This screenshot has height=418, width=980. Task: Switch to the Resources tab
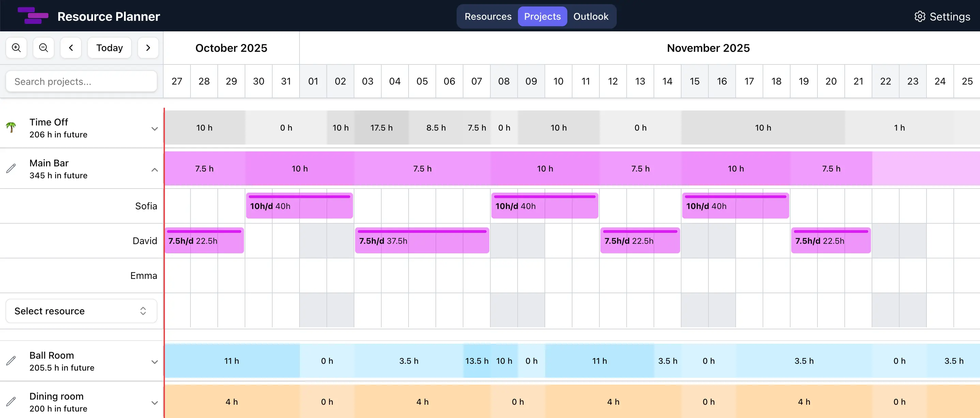tap(488, 16)
